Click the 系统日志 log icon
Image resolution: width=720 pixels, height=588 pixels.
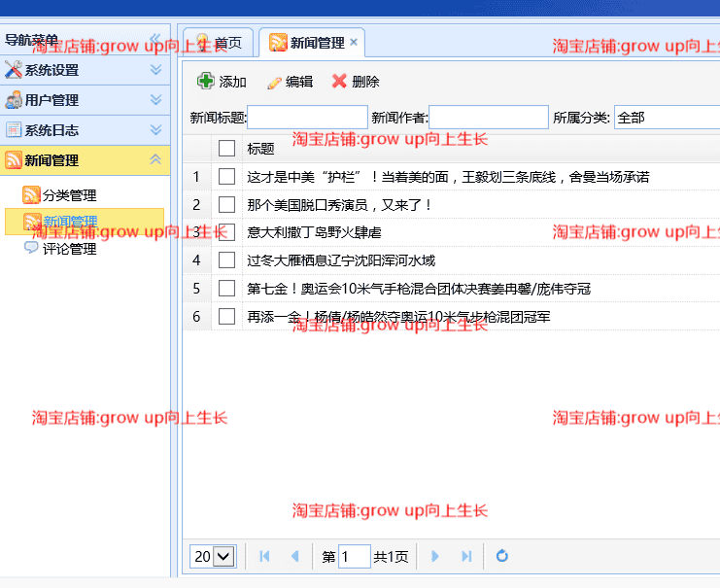[14, 130]
